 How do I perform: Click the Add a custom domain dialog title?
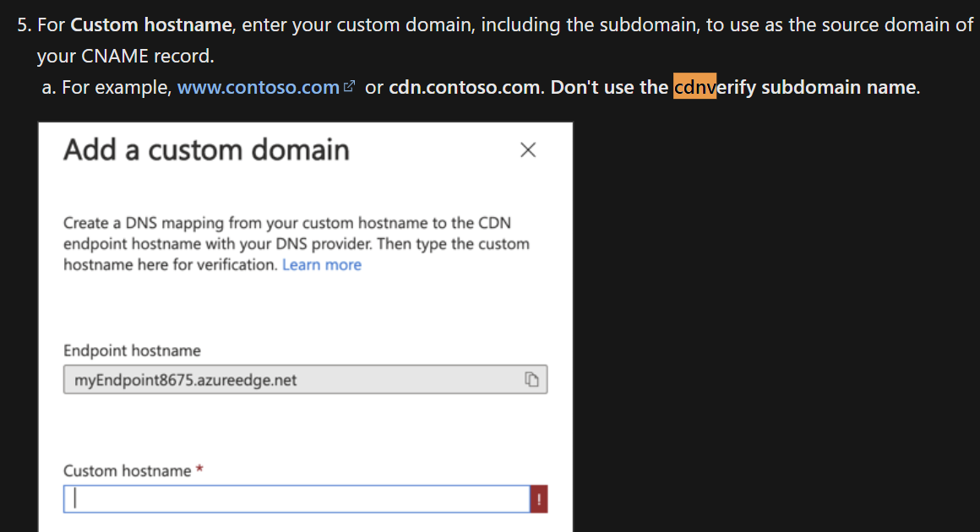tap(205, 150)
